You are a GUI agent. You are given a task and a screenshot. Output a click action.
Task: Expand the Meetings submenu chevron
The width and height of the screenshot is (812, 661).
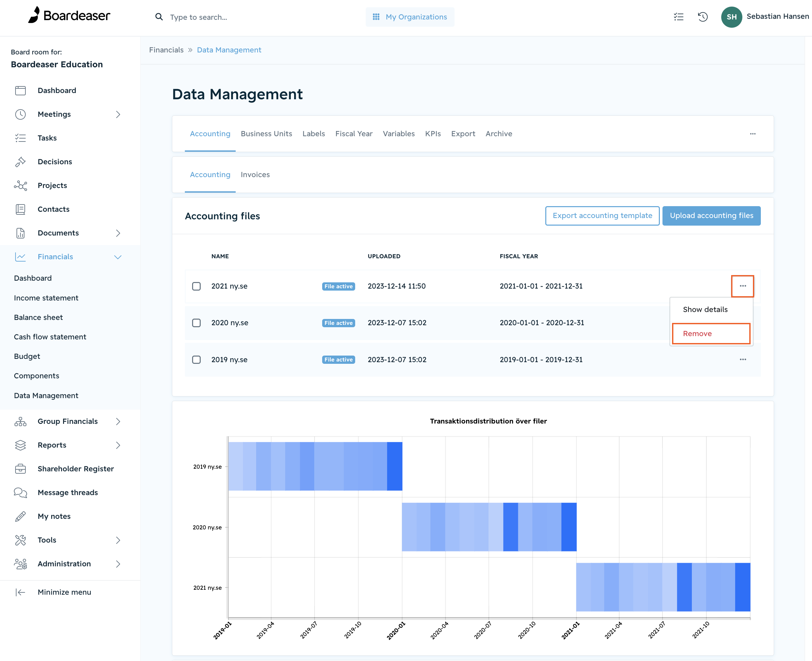[x=118, y=114]
